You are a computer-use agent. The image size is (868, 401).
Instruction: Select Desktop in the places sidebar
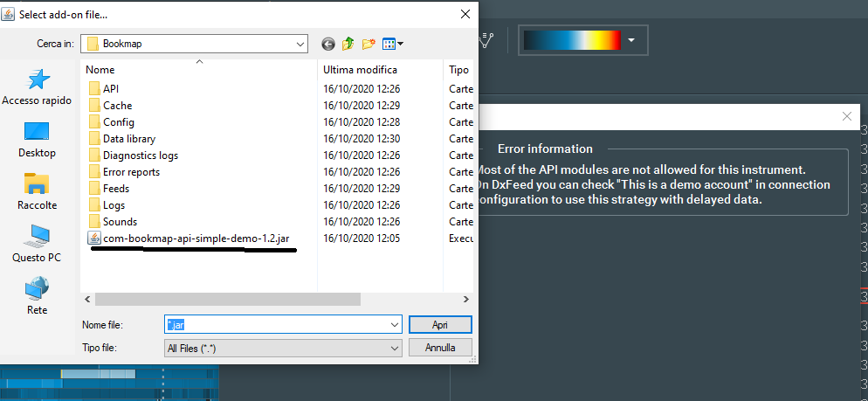(37, 140)
